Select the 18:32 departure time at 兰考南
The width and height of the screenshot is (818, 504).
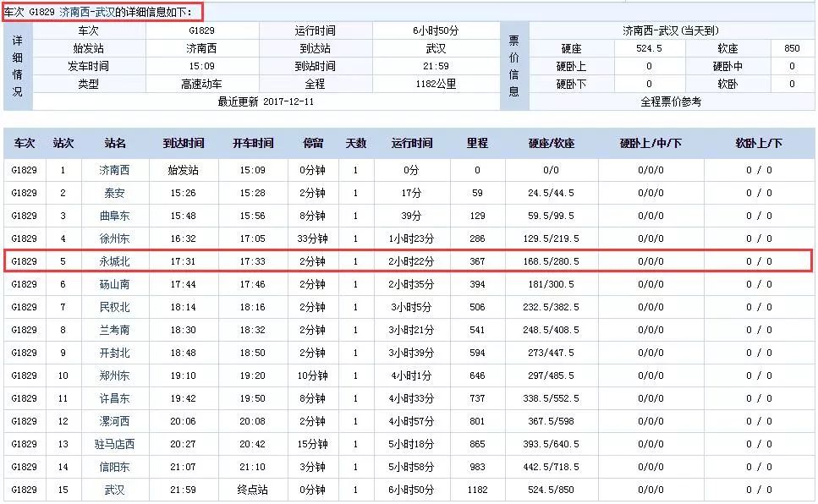coord(252,331)
